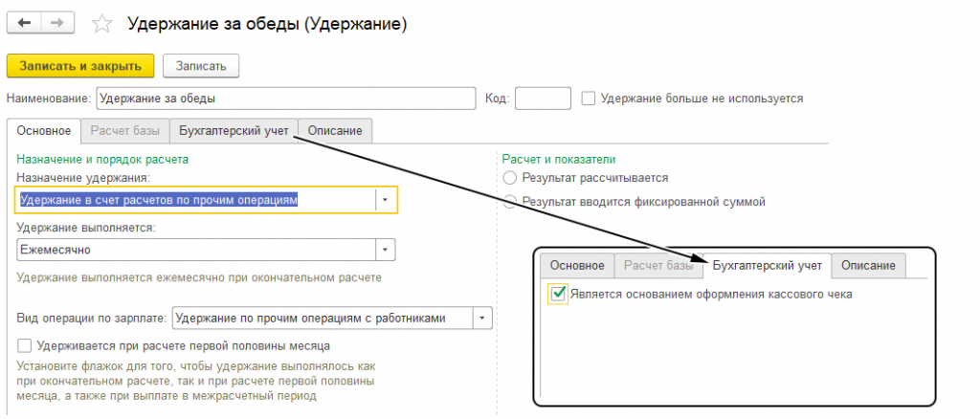Switch to the 'Основное' tab

click(44, 130)
